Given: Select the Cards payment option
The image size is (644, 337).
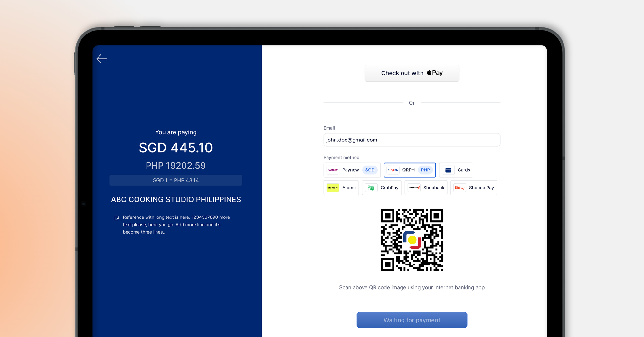Looking at the screenshot, I should pyautogui.click(x=456, y=170).
